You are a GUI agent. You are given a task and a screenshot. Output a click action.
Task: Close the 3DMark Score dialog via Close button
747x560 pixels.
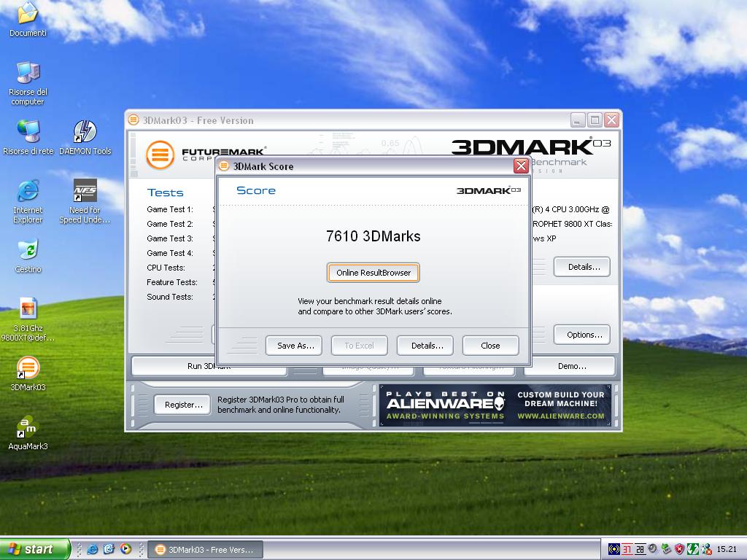490,346
